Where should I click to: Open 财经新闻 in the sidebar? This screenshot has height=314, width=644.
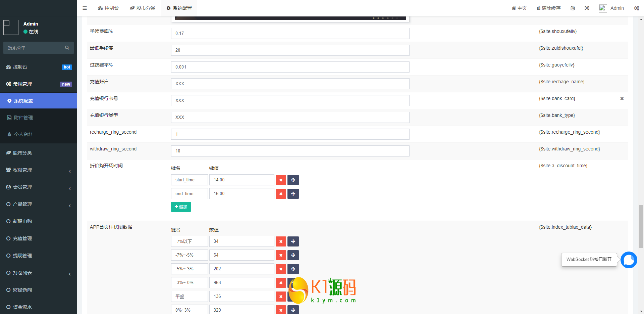click(39, 290)
